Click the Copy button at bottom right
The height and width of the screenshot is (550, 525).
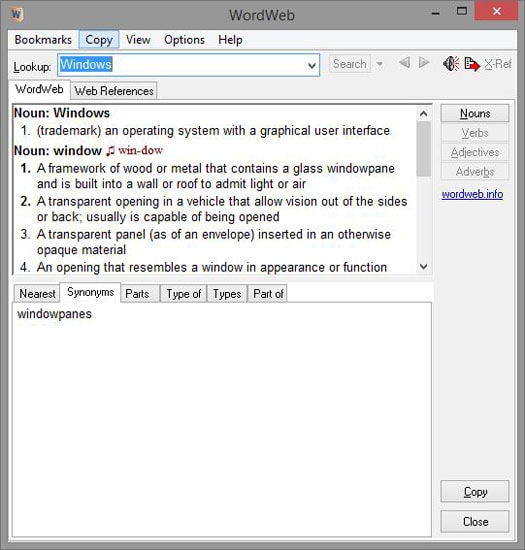point(475,492)
